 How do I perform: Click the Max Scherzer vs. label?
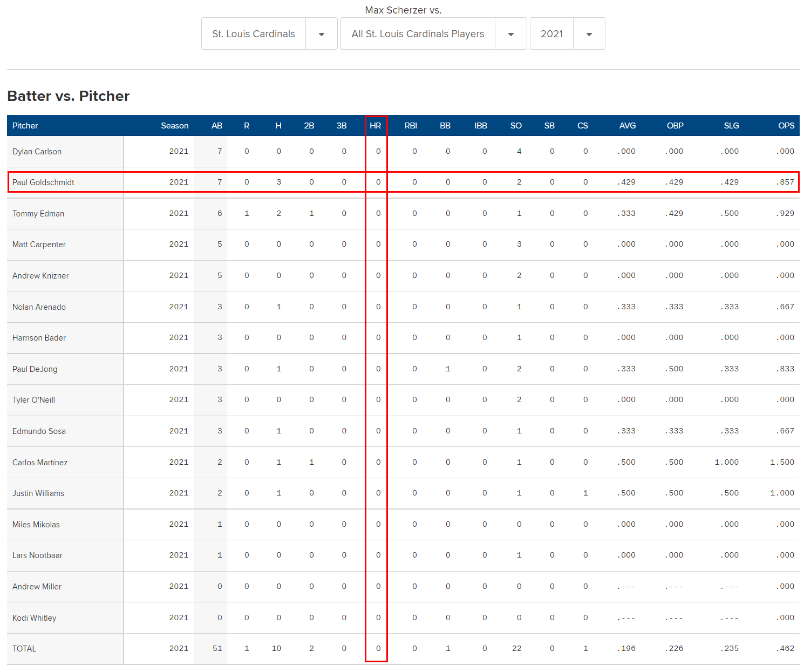(x=403, y=10)
